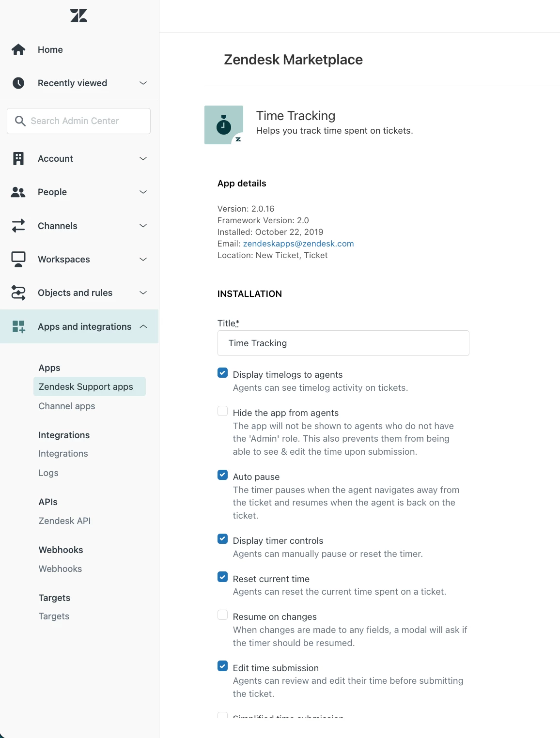This screenshot has height=738, width=560.
Task: Toggle Display timer controls checkbox
Action: click(x=222, y=539)
